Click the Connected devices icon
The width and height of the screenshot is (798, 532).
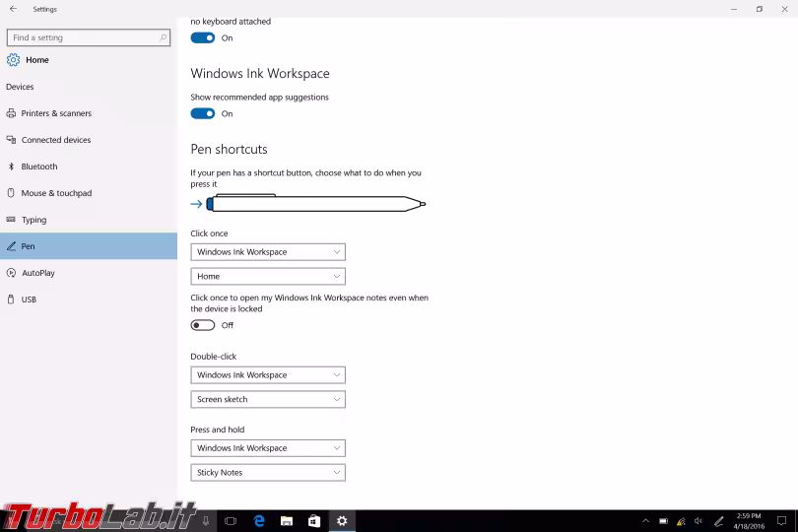point(11,140)
